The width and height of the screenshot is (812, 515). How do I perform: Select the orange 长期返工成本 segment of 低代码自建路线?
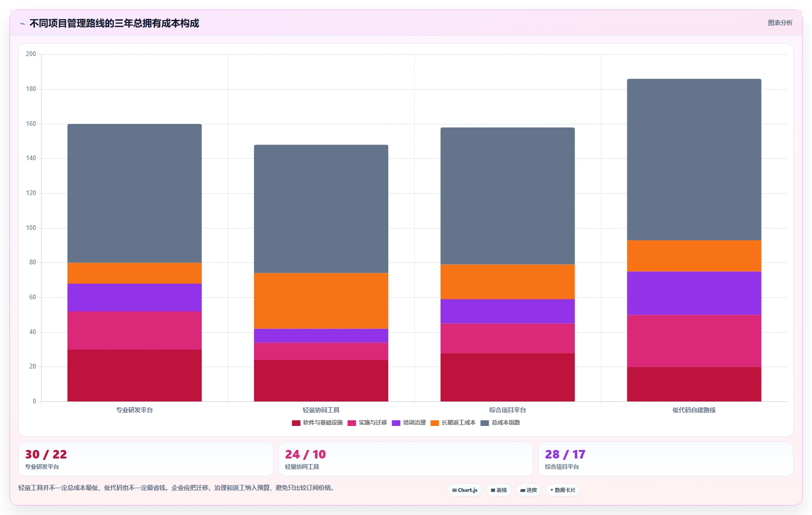click(694, 256)
